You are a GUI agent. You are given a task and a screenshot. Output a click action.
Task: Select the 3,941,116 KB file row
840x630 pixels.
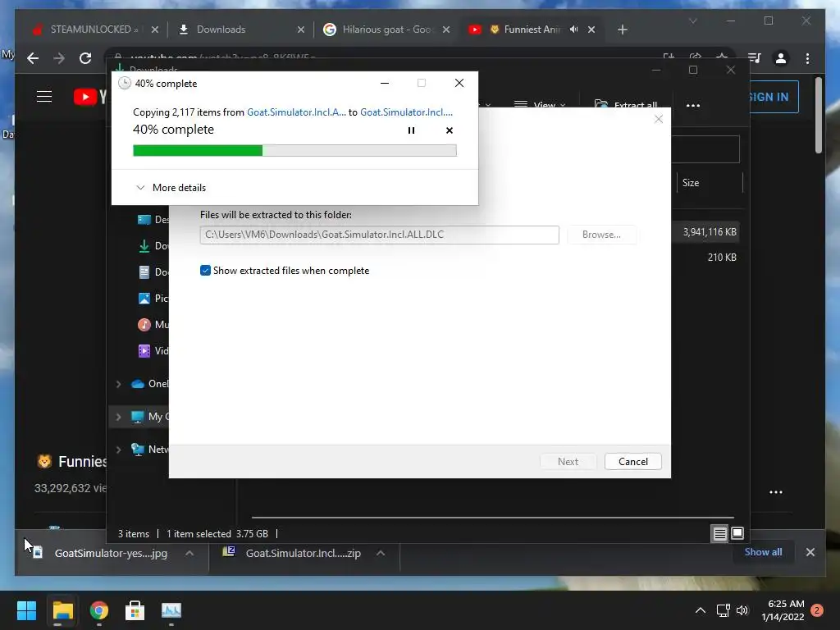coord(705,232)
